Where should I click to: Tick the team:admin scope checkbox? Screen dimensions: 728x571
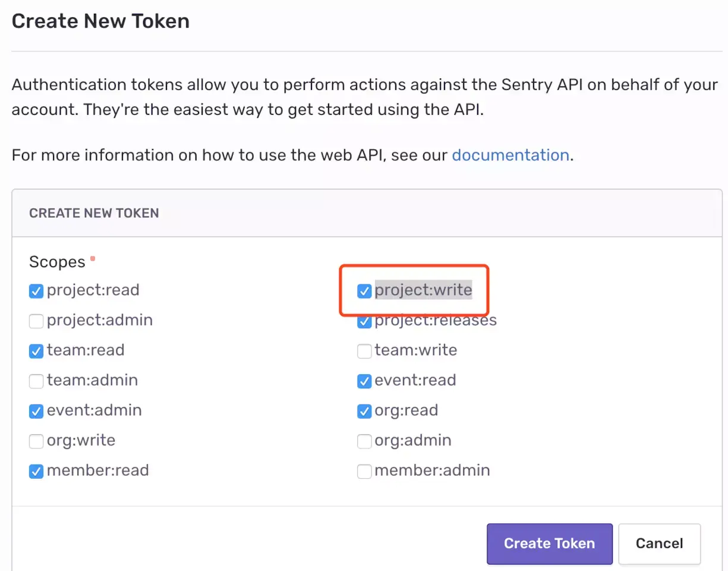click(x=36, y=381)
